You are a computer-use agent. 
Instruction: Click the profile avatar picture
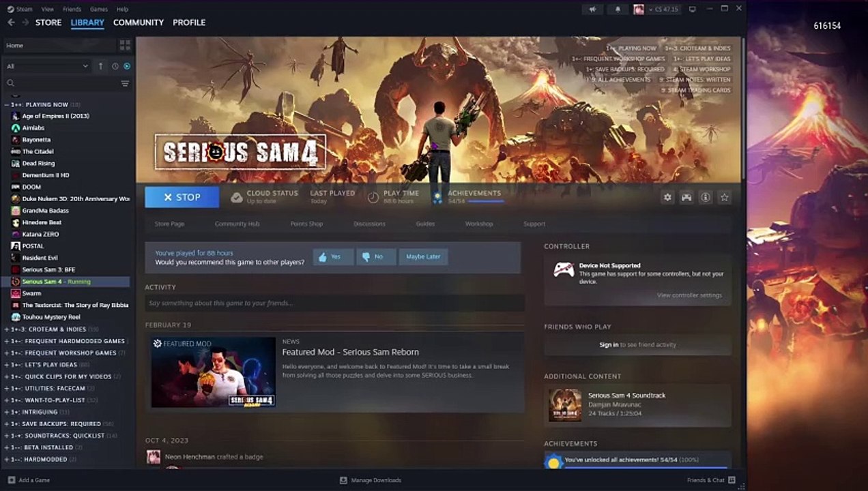639,9
